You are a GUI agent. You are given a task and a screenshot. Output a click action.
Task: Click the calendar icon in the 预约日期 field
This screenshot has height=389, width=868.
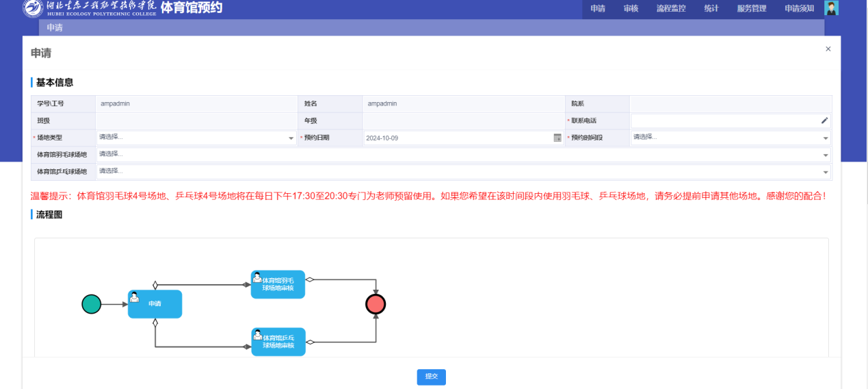557,138
